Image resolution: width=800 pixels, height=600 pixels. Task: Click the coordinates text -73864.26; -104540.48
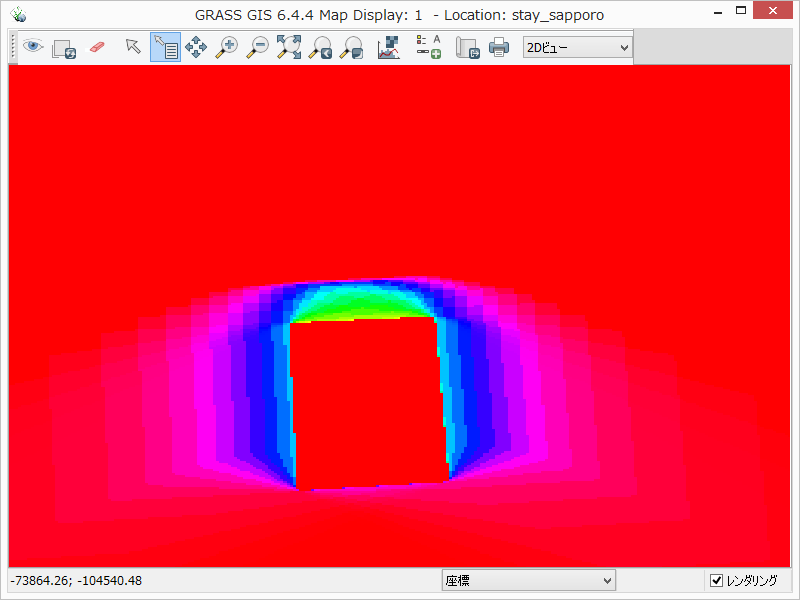pyautogui.click(x=76, y=581)
